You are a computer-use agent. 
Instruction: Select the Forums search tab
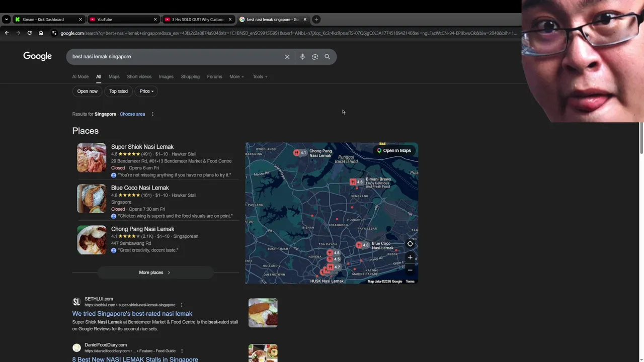[x=214, y=77]
